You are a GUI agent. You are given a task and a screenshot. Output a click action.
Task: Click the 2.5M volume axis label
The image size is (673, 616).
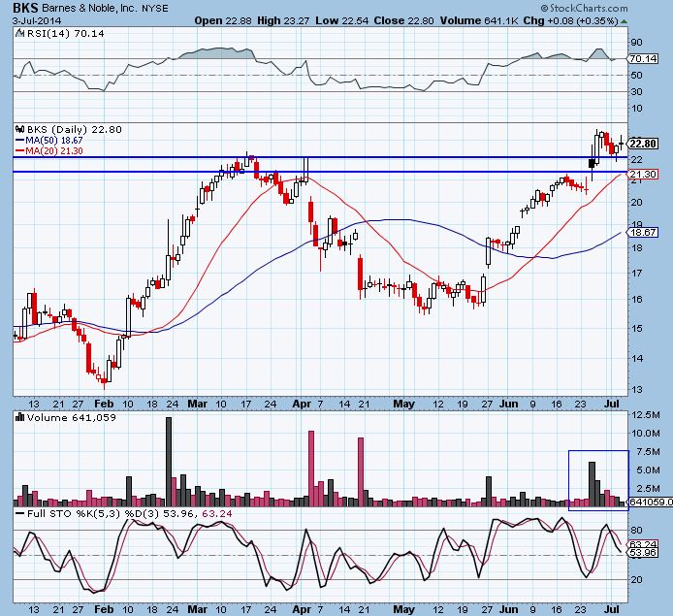(648, 489)
